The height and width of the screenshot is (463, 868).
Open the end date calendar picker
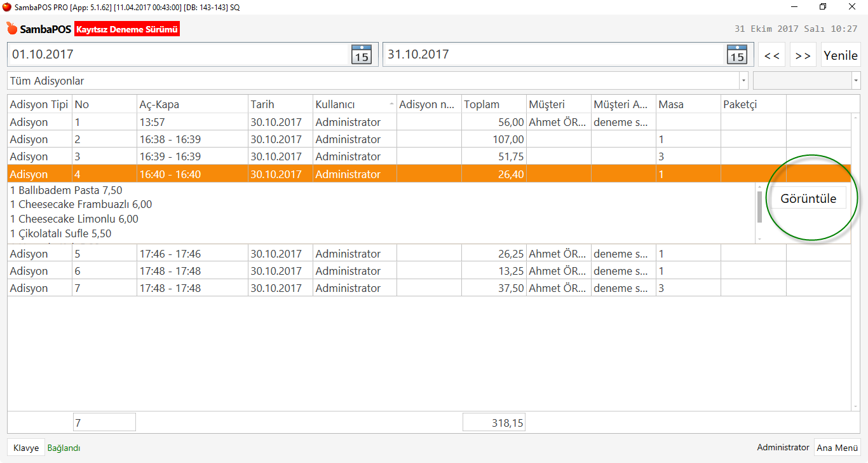coord(737,55)
